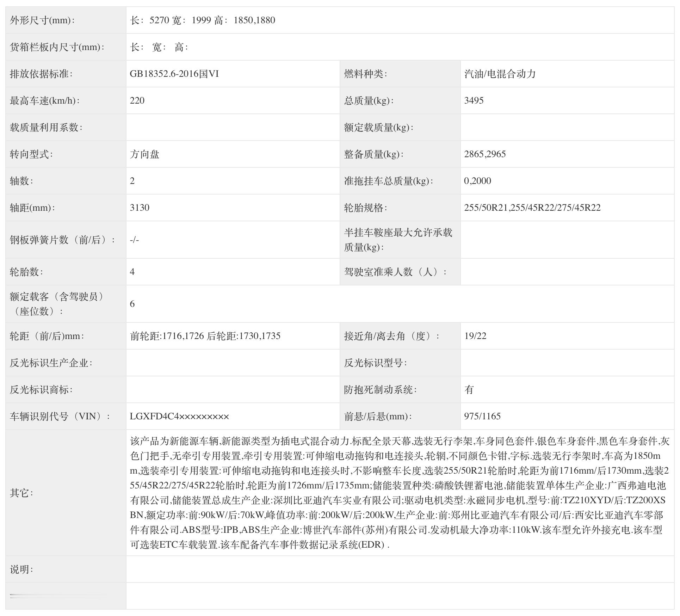
Task: Click the 外形尺寸(mm) label cell
Action: 66,20
